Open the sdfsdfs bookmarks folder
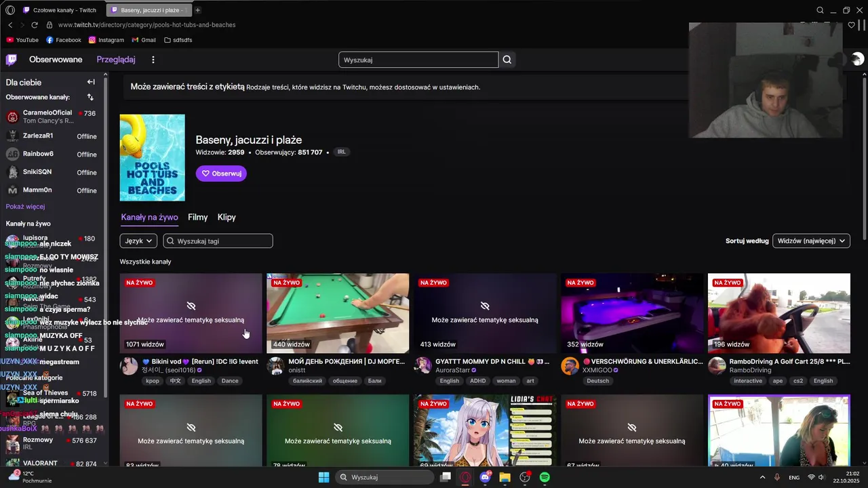868x488 pixels. (x=178, y=40)
